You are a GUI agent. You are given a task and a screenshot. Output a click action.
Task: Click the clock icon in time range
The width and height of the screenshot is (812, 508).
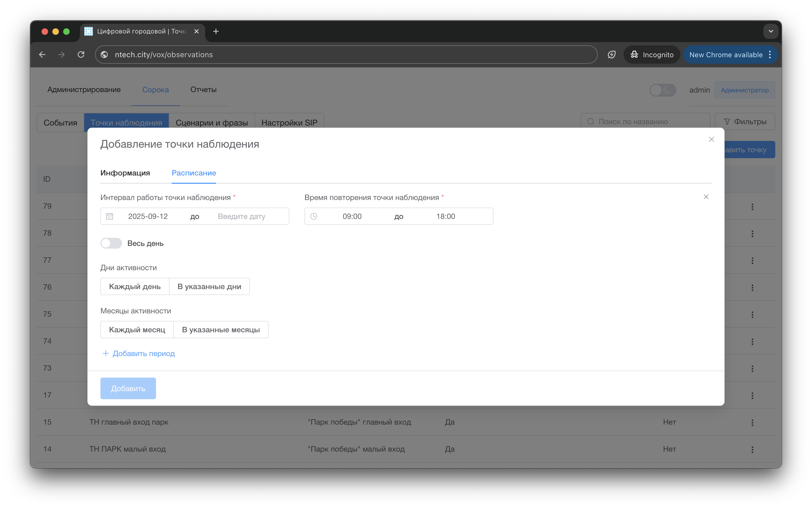pos(313,216)
